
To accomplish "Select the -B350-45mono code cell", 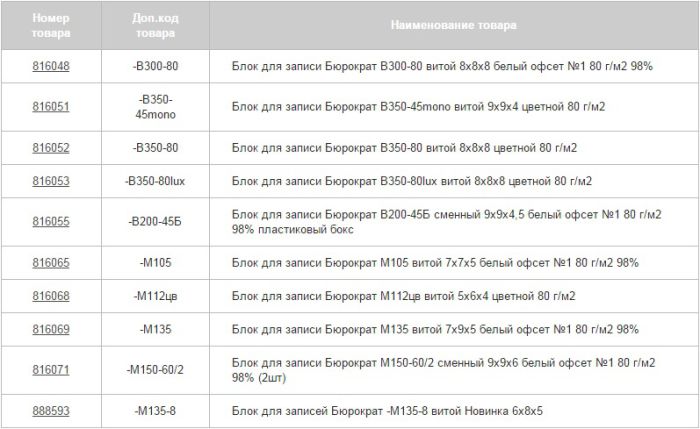I will coord(155,107).
